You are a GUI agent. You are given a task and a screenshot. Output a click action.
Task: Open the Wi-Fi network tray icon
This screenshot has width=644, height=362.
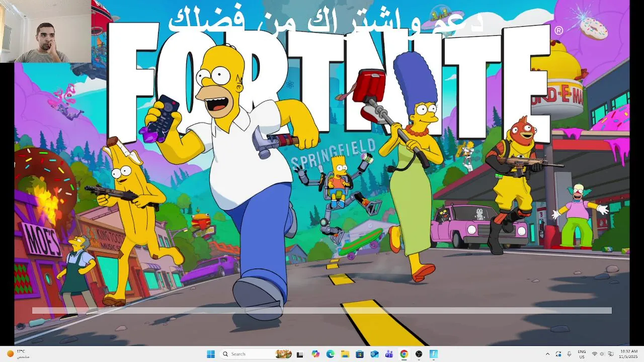pos(595,354)
